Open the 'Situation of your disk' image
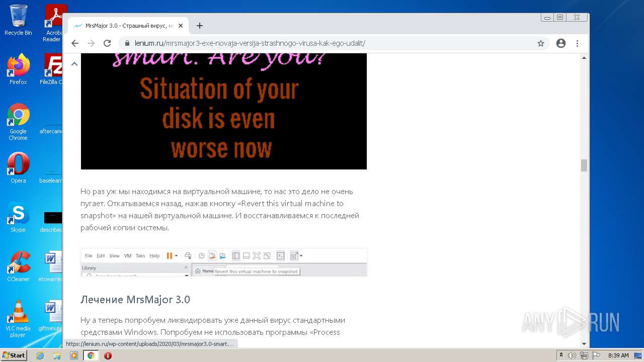 [x=224, y=111]
